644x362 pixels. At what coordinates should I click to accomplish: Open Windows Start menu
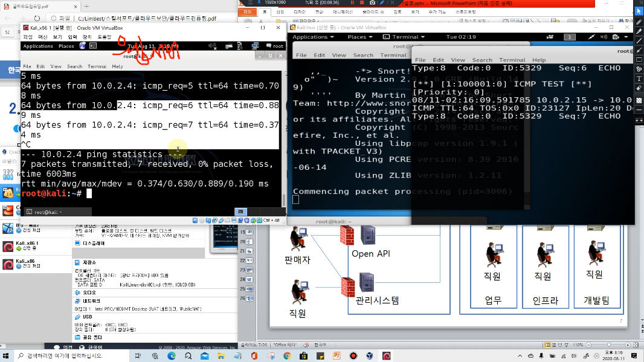click(x=6, y=356)
